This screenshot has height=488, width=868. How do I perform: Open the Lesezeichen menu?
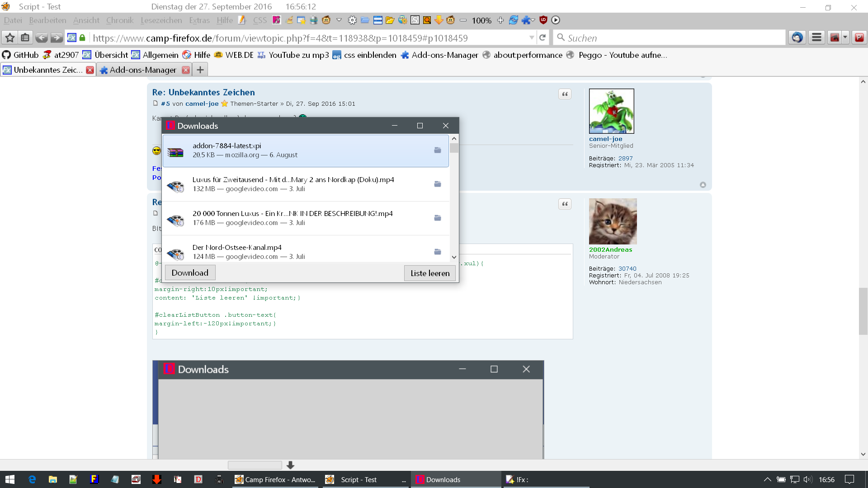coord(161,20)
